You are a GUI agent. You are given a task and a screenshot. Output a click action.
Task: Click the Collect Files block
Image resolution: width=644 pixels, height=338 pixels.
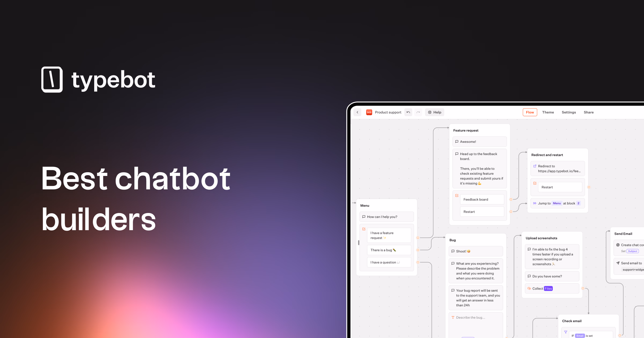[552, 289]
